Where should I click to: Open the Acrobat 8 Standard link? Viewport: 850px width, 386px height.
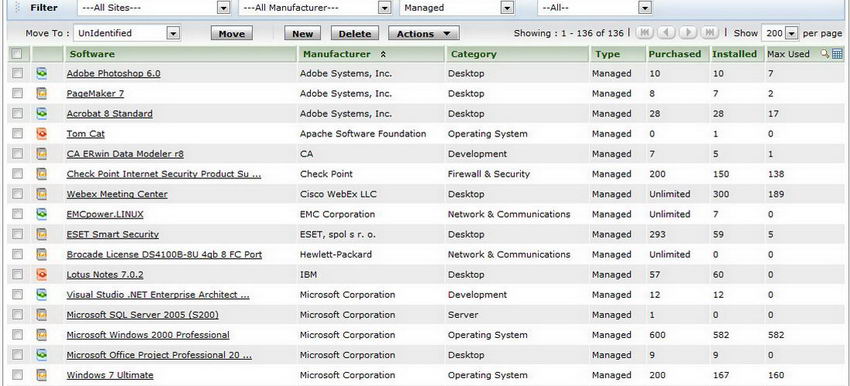click(x=110, y=113)
